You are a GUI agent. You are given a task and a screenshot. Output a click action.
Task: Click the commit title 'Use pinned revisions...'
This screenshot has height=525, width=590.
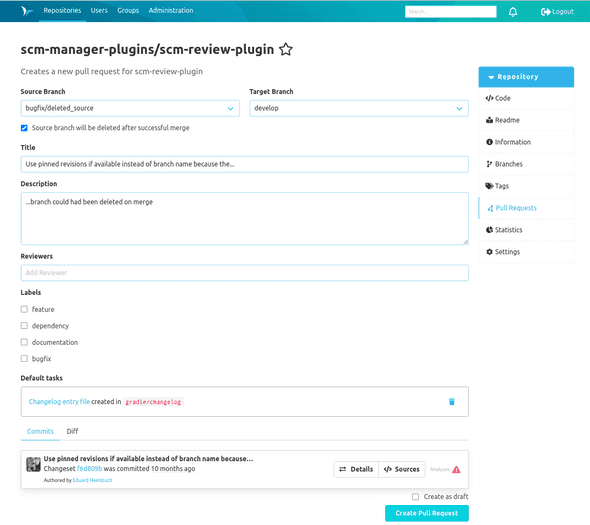point(148,459)
